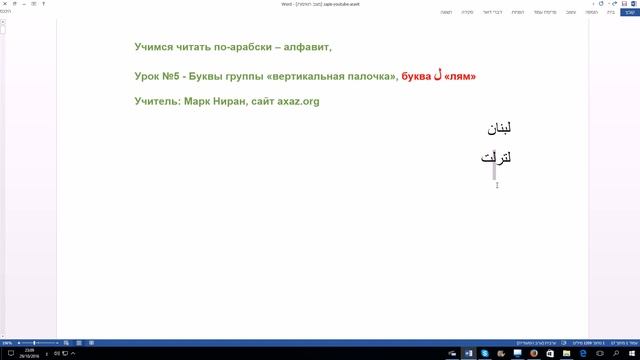Open the Action Center notification icon
640x360 pixels.
pos(11,353)
